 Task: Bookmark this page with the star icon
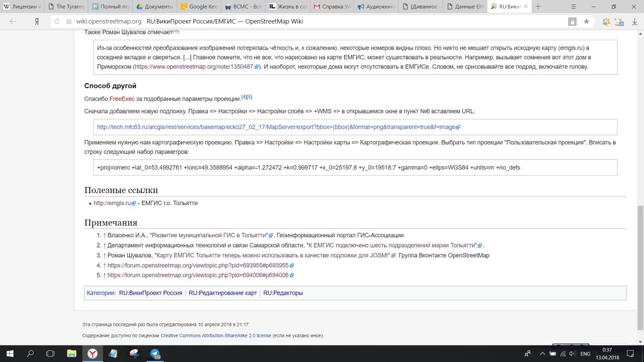(x=586, y=22)
